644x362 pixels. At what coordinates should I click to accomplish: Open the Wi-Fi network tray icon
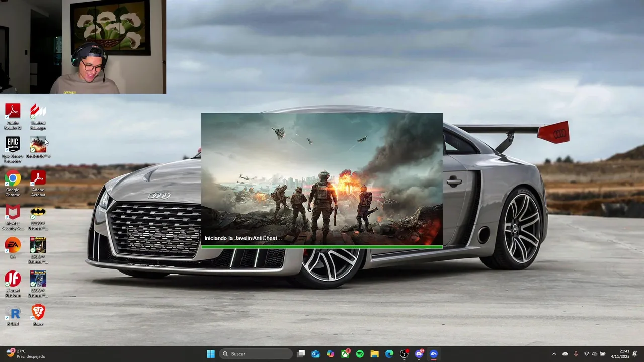[586, 354]
